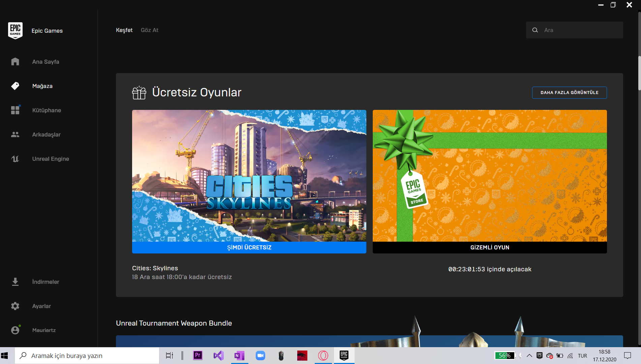Open the Arkadaşlar people icon

pyautogui.click(x=15, y=134)
